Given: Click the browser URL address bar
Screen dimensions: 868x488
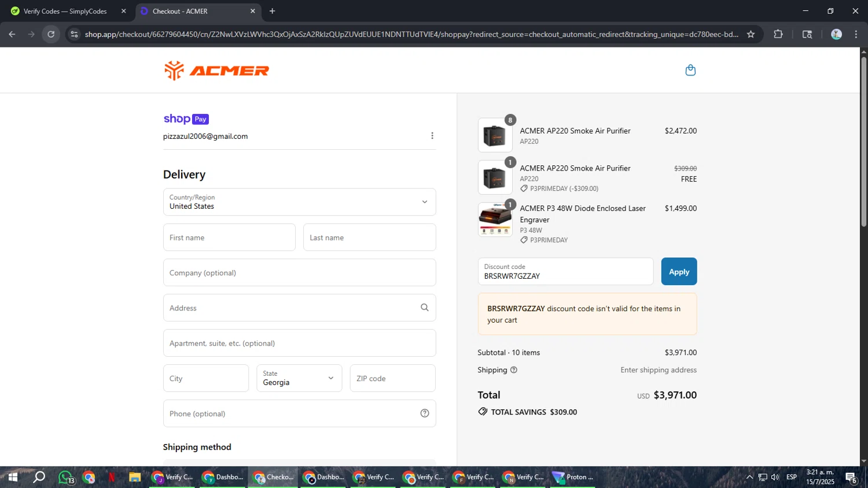Looking at the screenshot, I should pos(411,34).
